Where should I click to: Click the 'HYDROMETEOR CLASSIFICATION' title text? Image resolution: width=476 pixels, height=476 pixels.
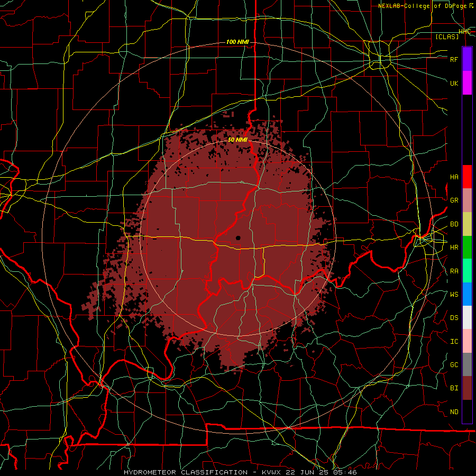pyautogui.click(x=186, y=472)
